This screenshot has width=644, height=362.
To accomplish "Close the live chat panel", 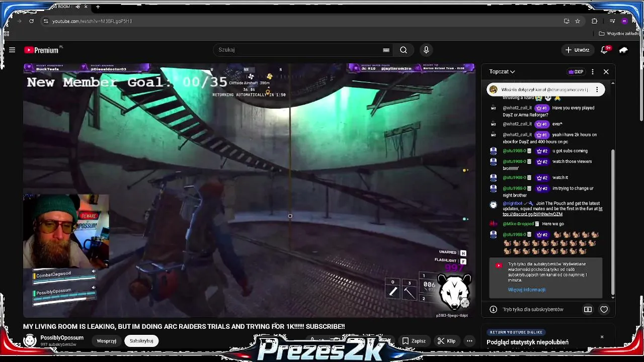I will pos(606,72).
